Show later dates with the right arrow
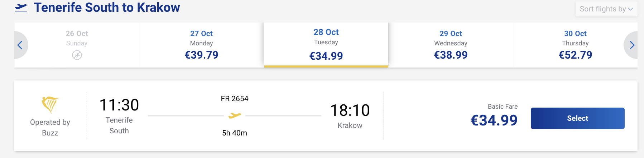The width and height of the screenshot is (644, 158). click(631, 45)
